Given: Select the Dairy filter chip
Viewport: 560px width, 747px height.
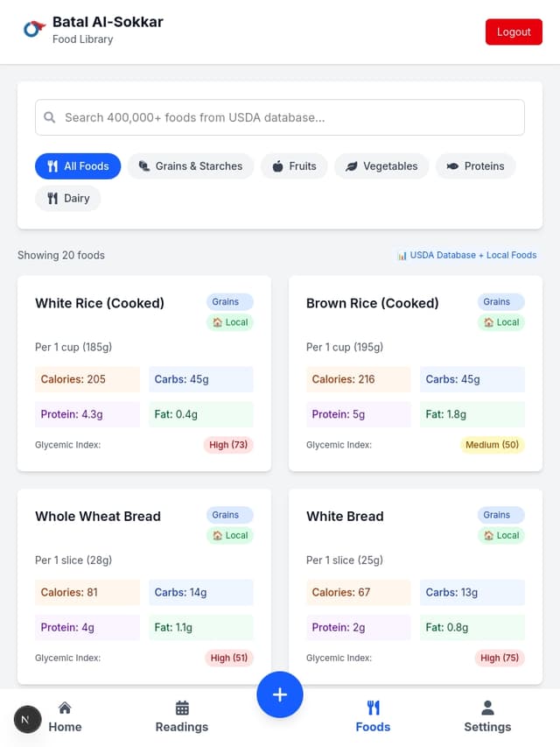Looking at the screenshot, I should pyautogui.click(x=68, y=198).
